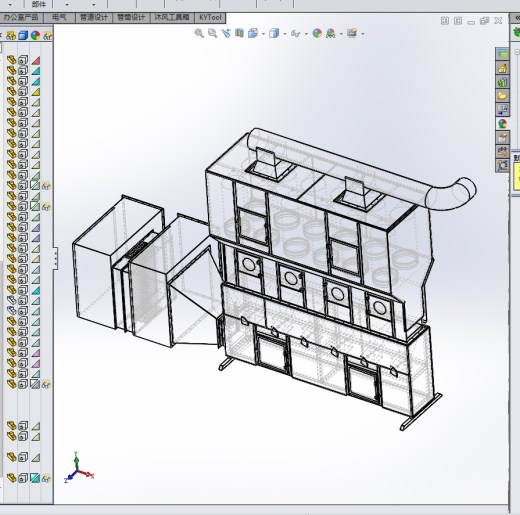Screen dimensions: 520x515
Task: Click the Edit Appearance color ball in heads-up toolbar
Action: click(x=317, y=33)
